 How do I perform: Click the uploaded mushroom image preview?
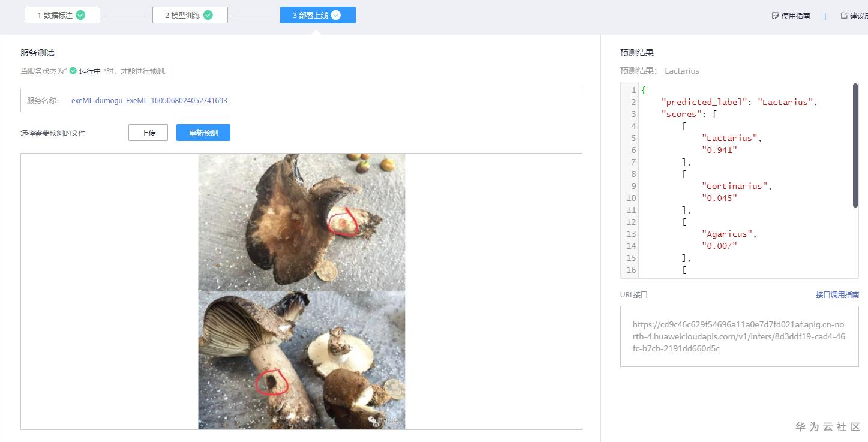point(301,291)
